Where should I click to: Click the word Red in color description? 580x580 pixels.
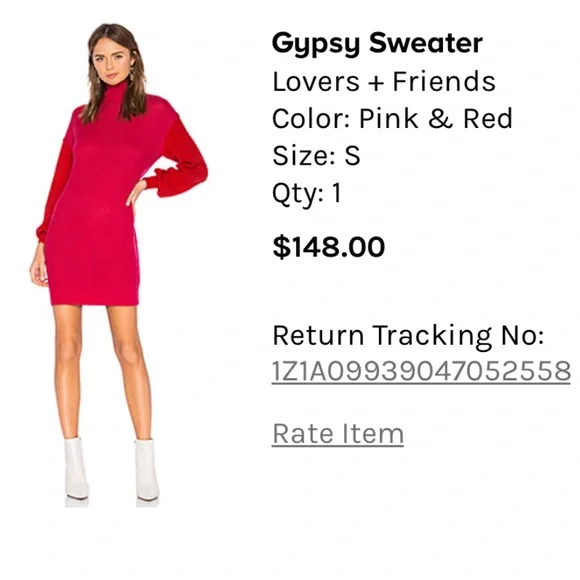point(488,118)
